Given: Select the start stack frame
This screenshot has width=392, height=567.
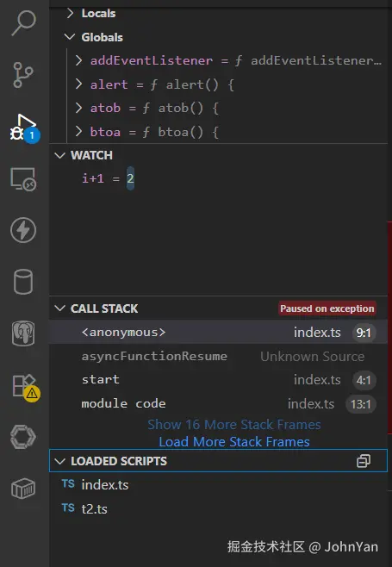Looking at the screenshot, I should pyautogui.click(x=219, y=380).
